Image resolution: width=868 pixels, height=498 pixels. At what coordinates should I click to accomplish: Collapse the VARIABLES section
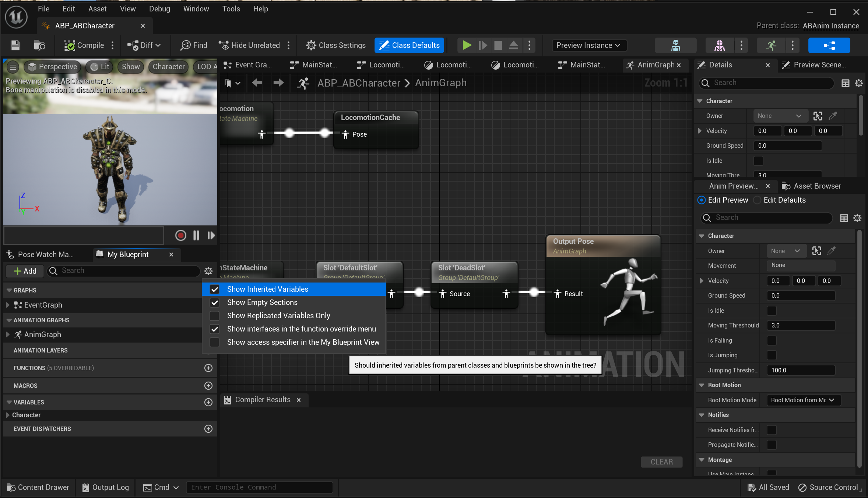pyautogui.click(x=9, y=402)
